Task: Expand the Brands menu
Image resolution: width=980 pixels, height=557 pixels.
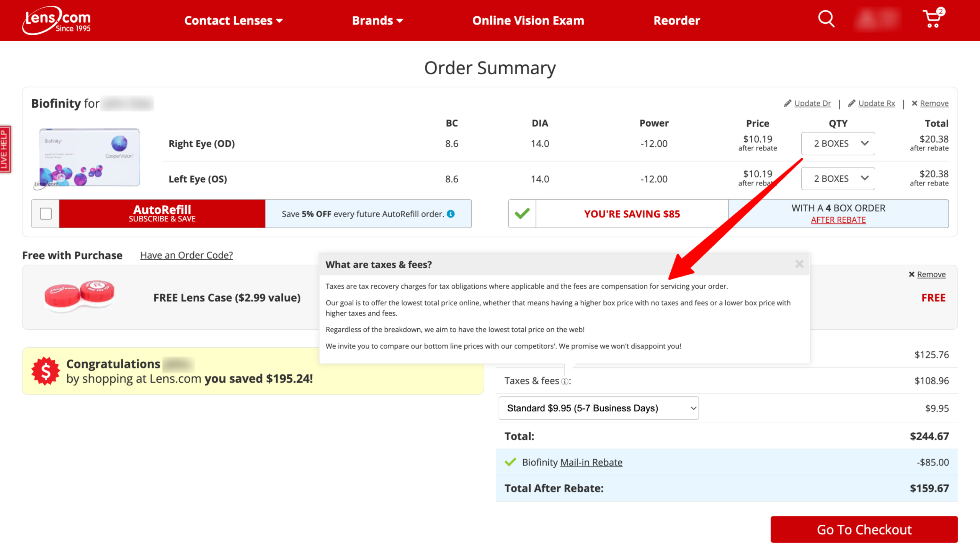Action: point(377,20)
